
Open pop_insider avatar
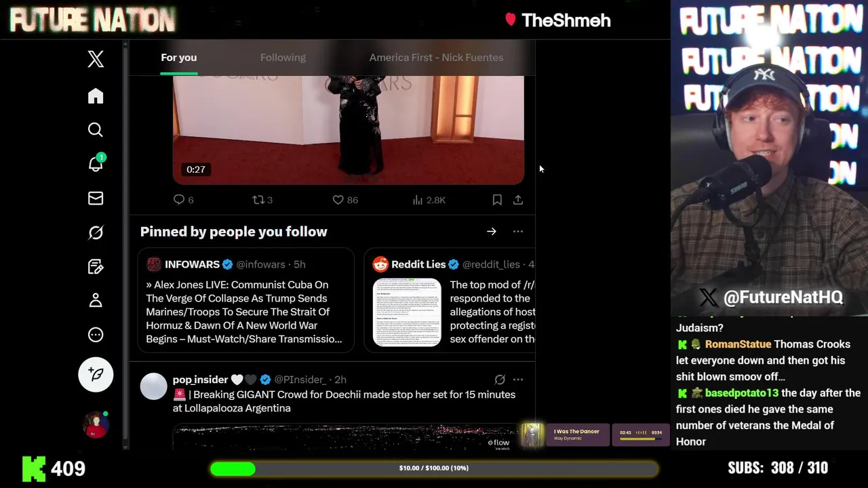pos(154,386)
